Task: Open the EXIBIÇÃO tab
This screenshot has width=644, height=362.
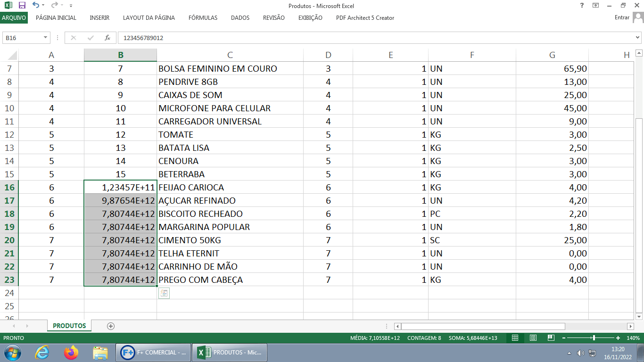Action: (310, 18)
